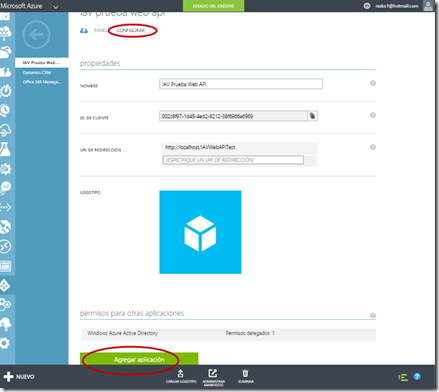
Task: Click the blue cube logo thumbnail
Action: 200,232
